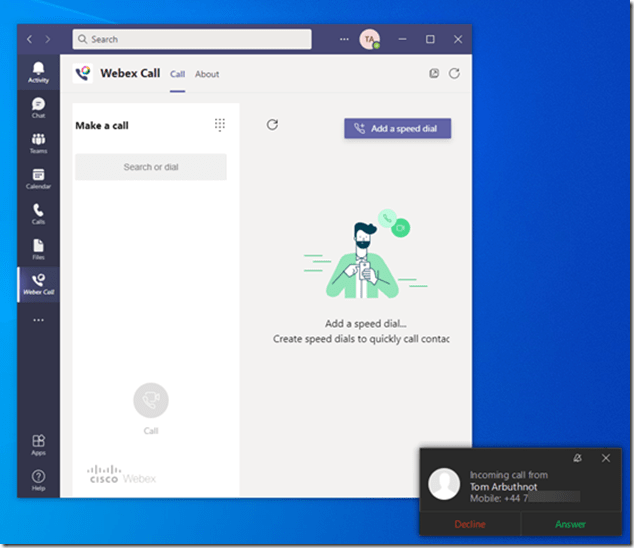Maximize the Teams window
Image resolution: width=634 pixels, height=548 pixels.
(x=430, y=39)
